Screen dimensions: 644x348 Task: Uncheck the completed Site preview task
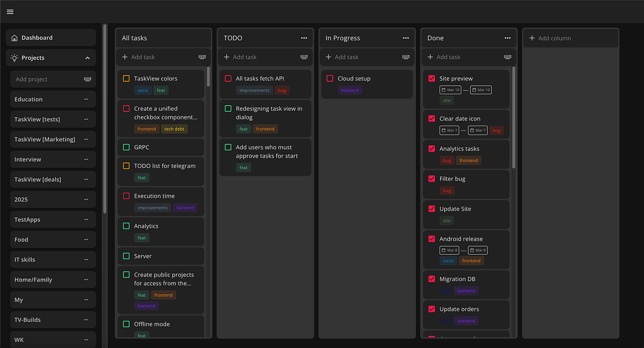coord(431,77)
